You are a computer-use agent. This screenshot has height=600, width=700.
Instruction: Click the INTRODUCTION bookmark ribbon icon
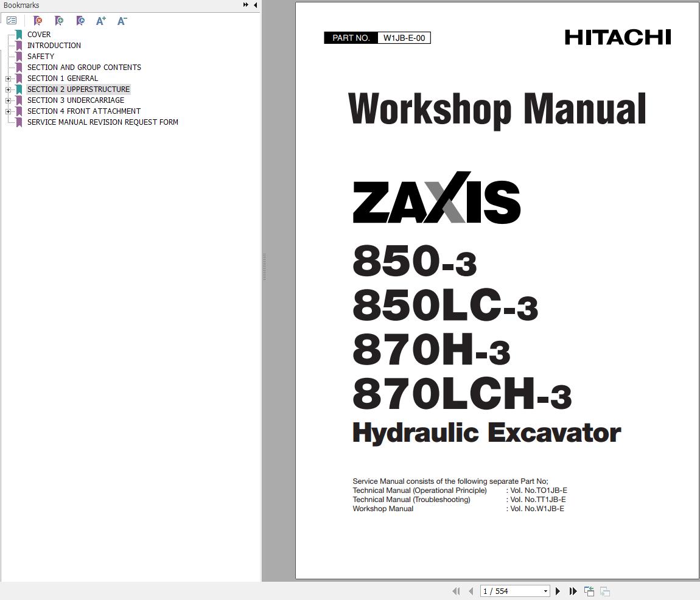coord(19,46)
